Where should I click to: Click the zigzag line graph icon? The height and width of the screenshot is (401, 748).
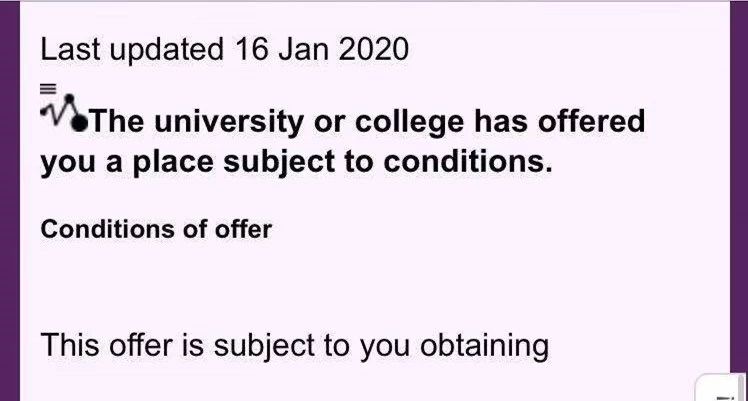pyautogui.click(x=58, y=114)
